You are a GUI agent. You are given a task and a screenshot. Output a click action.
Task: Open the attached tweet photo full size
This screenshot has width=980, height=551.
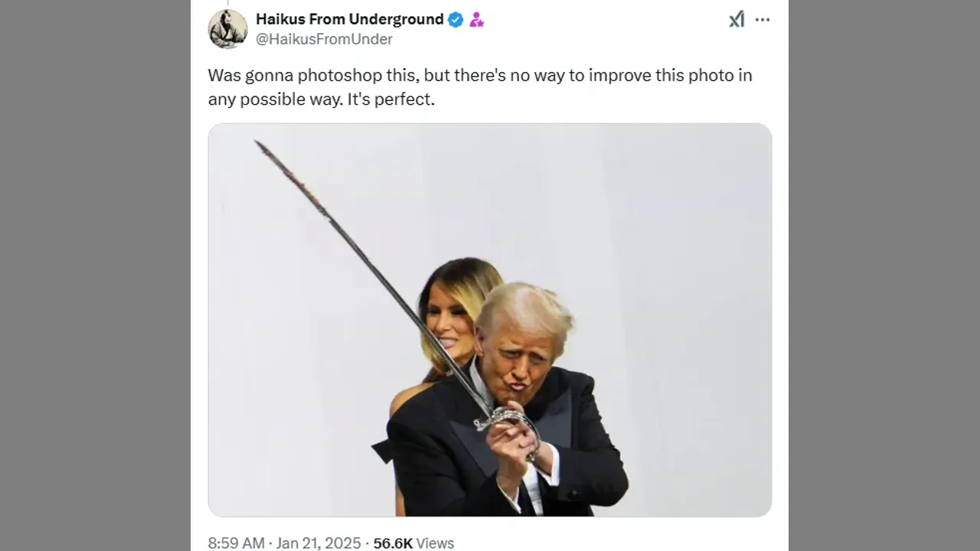click(490, 320)
